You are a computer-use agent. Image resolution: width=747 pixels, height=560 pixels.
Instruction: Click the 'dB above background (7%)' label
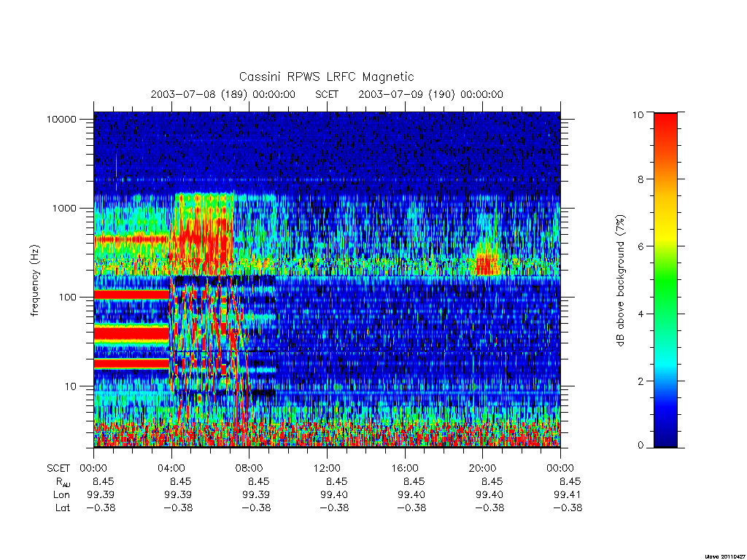(620, 280)
